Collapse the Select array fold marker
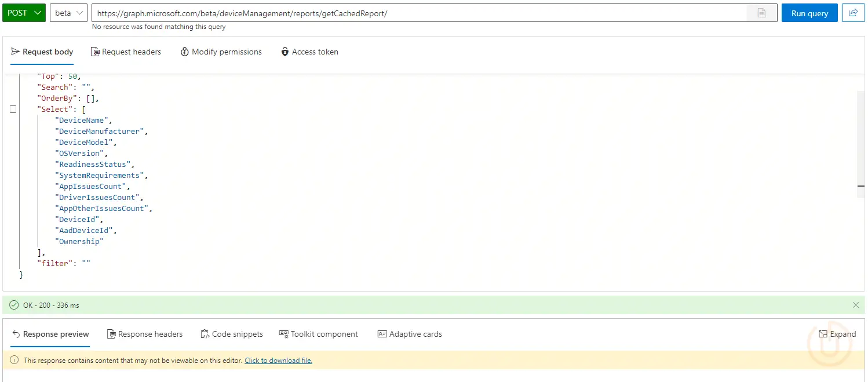 [13, 109]
